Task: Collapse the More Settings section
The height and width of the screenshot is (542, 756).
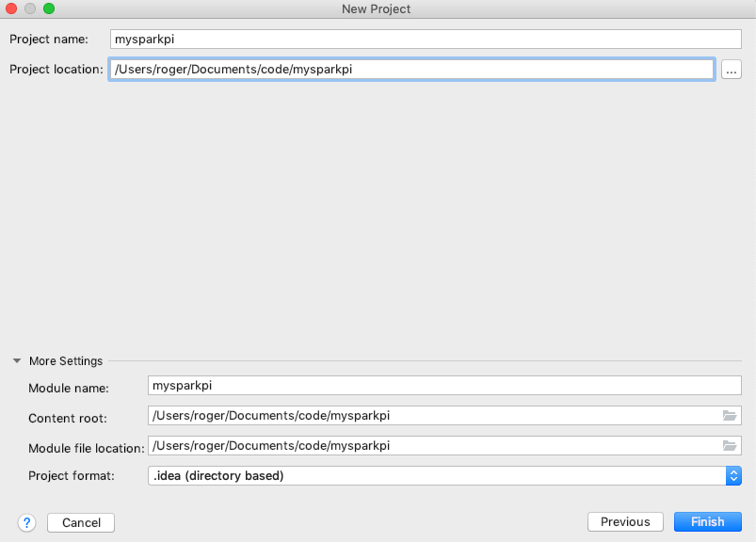Action: (17, 361)
